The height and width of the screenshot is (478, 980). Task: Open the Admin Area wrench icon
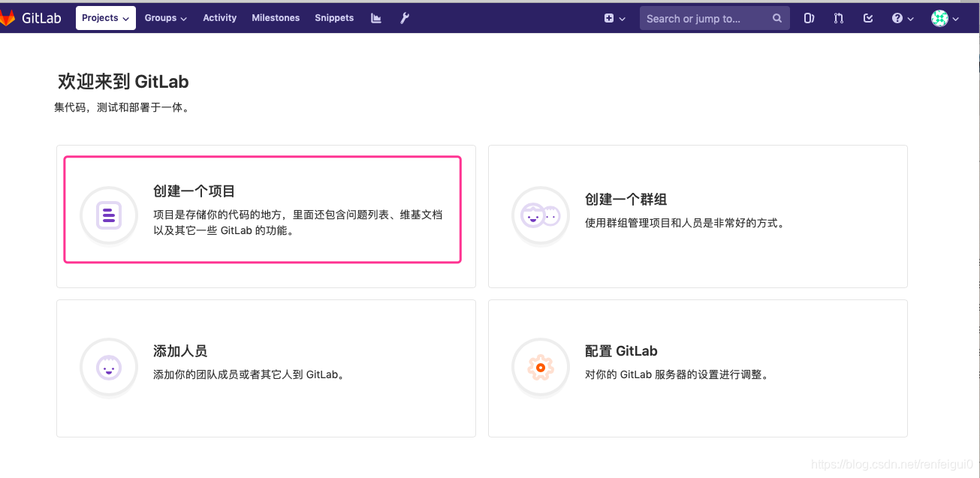[x=404, y=17]
